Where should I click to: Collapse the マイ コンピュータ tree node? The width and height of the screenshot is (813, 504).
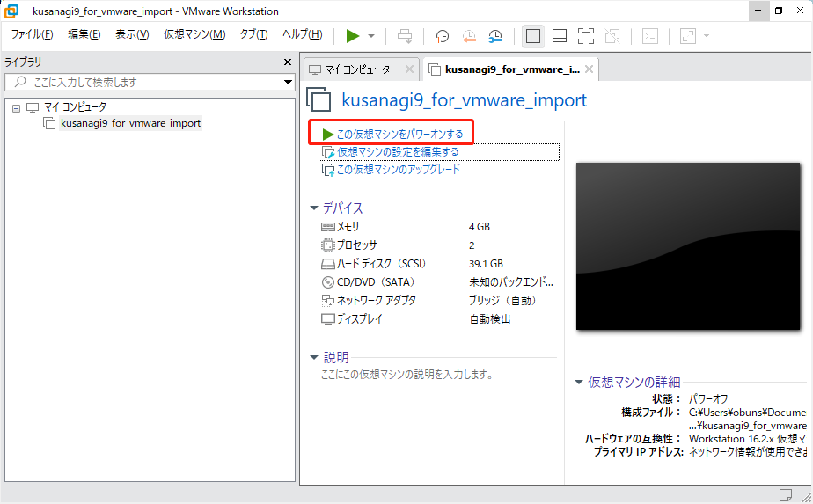pos(16,108)
